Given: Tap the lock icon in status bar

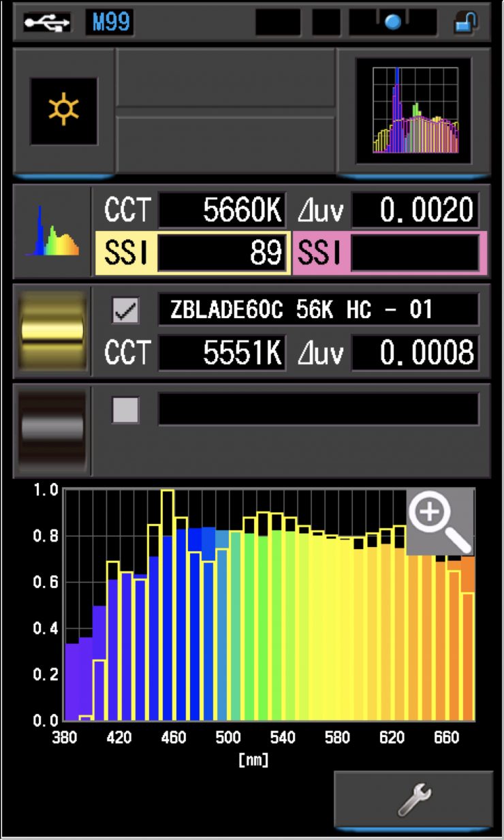Looking at the screenshot, I should [x=467, y=22].
